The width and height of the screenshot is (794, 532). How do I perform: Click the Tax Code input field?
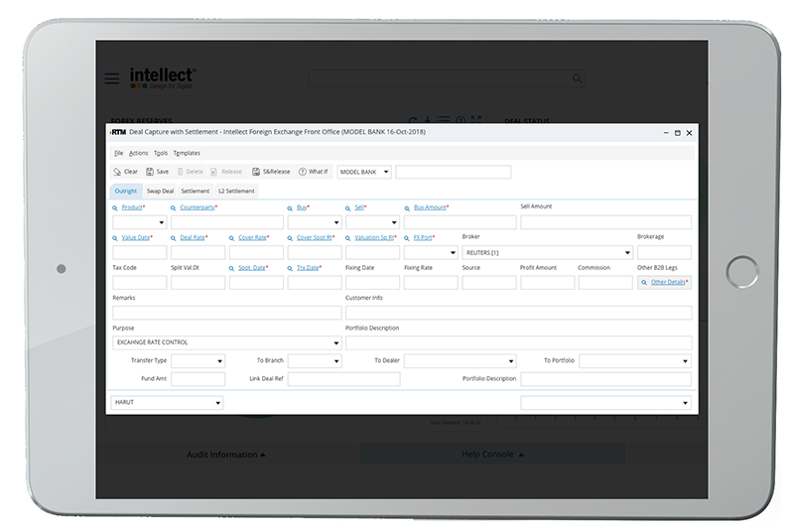pyautogui.click(x=139, y=283)
